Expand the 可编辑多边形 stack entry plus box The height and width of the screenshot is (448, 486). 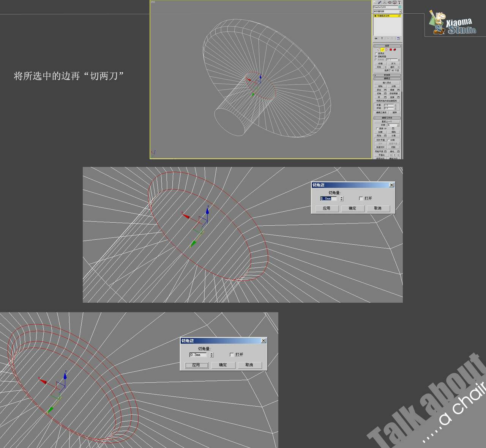click(x=376, y=16)
